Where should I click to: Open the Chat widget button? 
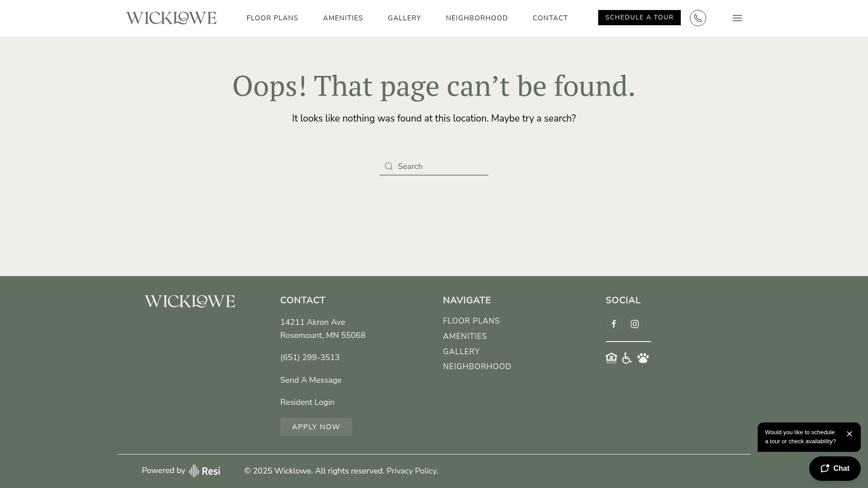835,469
